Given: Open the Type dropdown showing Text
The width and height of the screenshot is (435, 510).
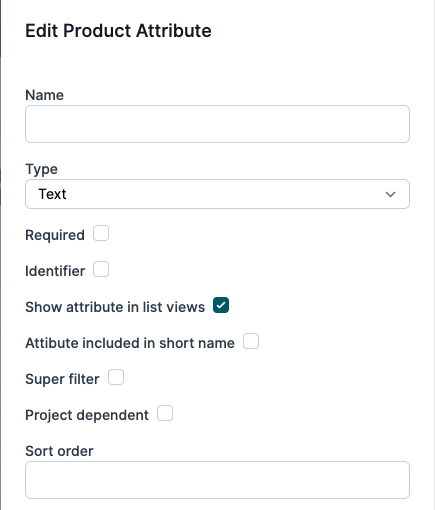Looking at the screenshot, I should click(x=217, y=194).
